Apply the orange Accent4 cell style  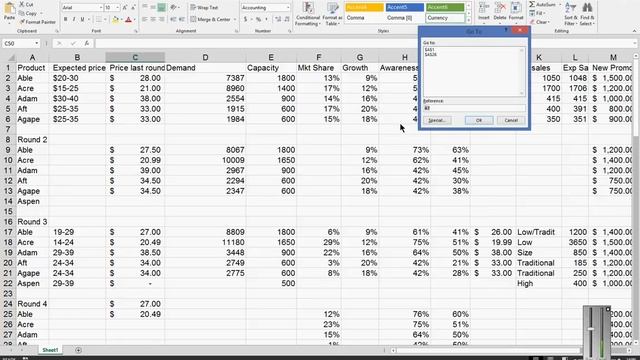click(364, 7)
